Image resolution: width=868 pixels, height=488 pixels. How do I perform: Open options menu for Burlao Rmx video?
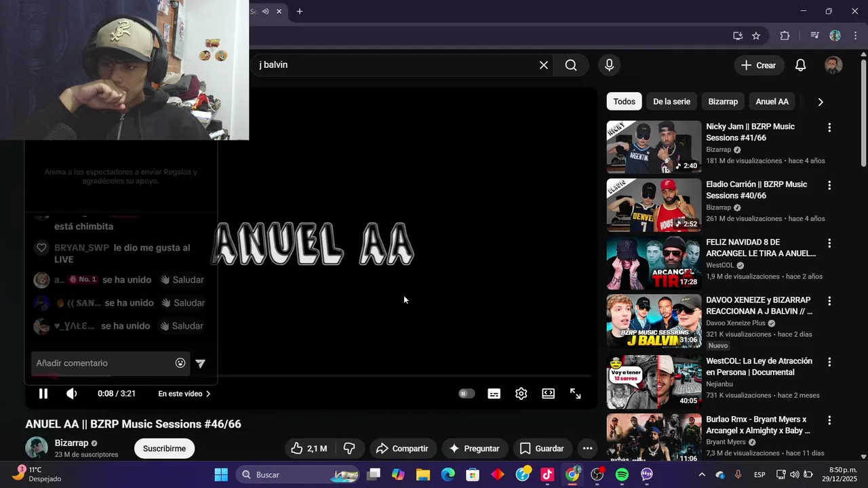829,420
